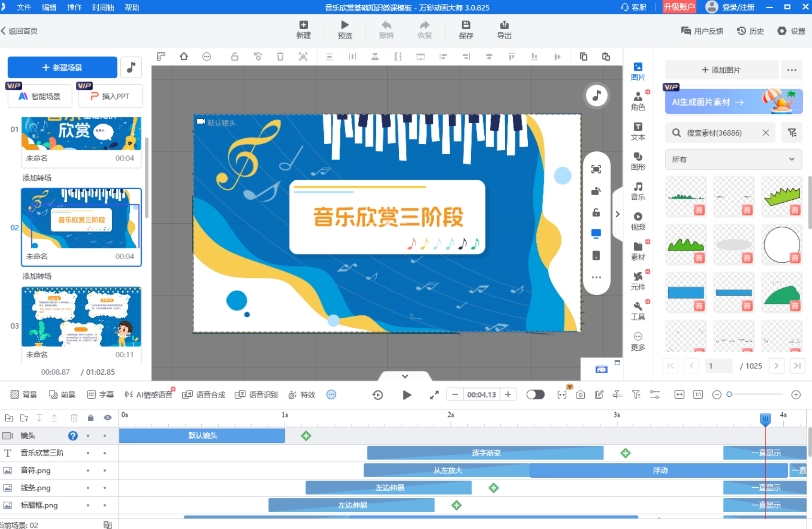Collapse the right panel with the arrow expander

[x=617, y=214]
